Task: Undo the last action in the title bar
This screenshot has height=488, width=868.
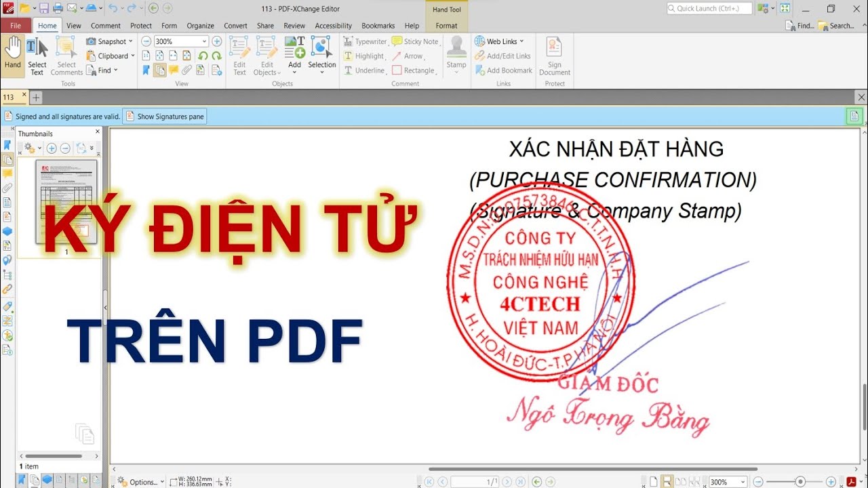Action: click(113, 8)
